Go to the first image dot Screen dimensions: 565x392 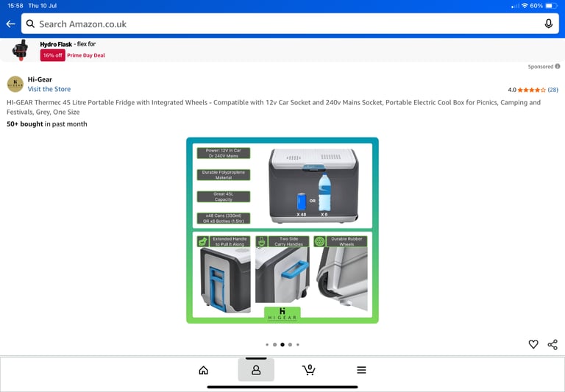pyautogui.click(x=267, y=344)
